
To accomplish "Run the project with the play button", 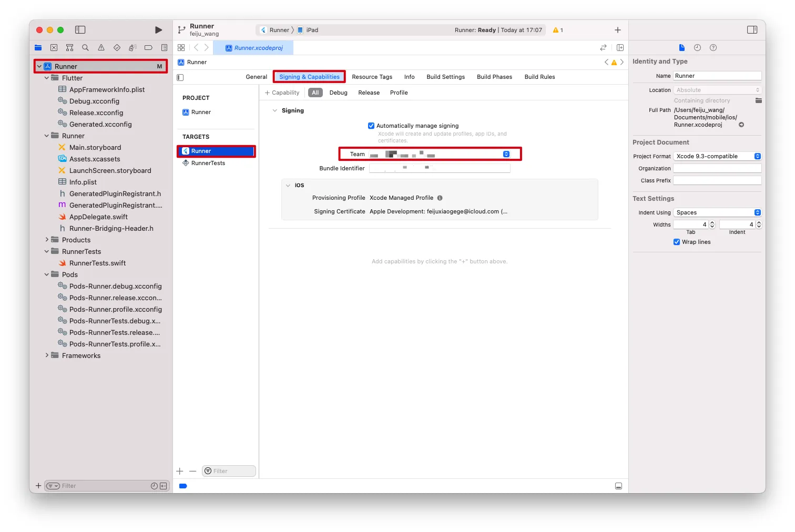I will [x=158, y=30].
